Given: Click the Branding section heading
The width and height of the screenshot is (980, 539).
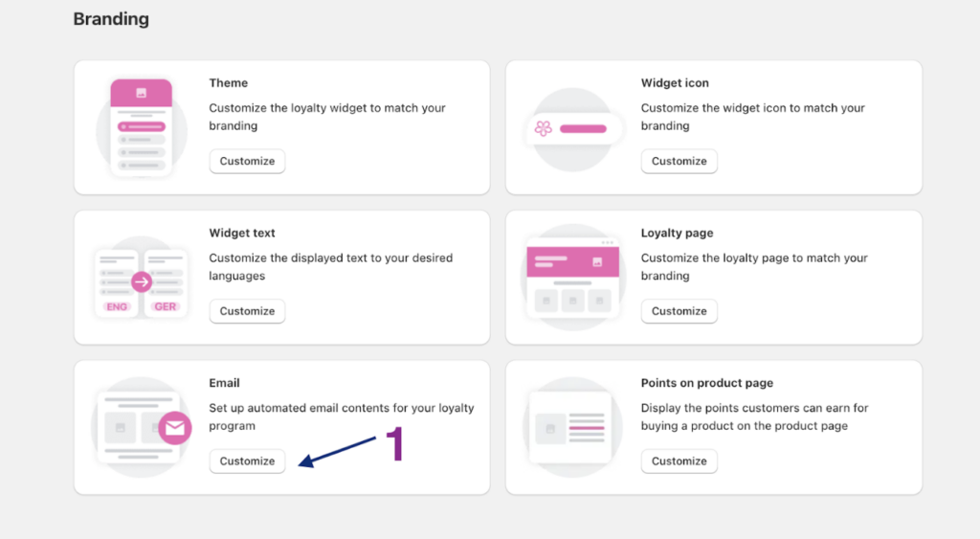Looking at the screenshot, I should [x=111, y=19].
